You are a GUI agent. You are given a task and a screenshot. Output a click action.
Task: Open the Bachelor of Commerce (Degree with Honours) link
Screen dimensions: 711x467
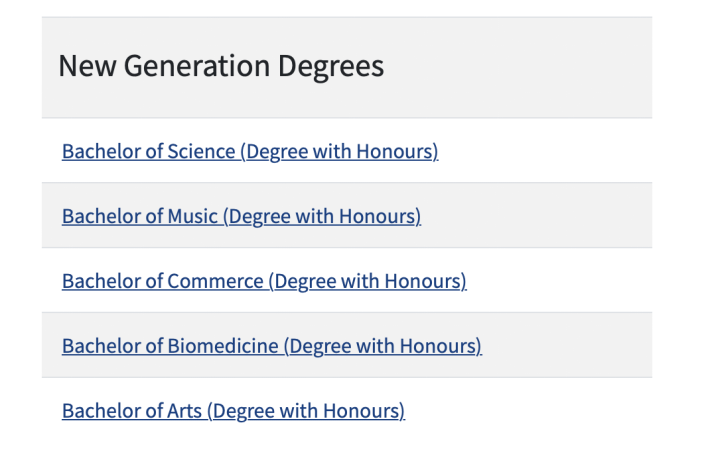pyautogui.click(x=264, y=282)
